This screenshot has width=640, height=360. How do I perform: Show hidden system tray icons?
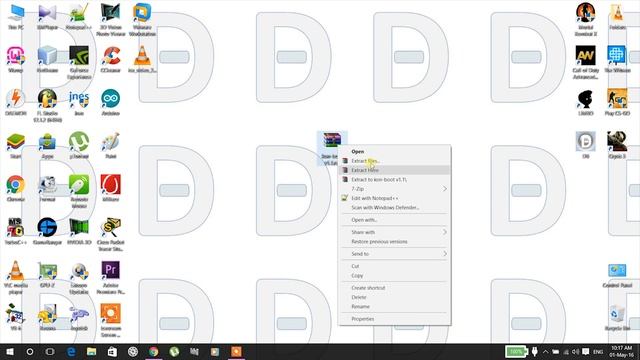point(546,351)
